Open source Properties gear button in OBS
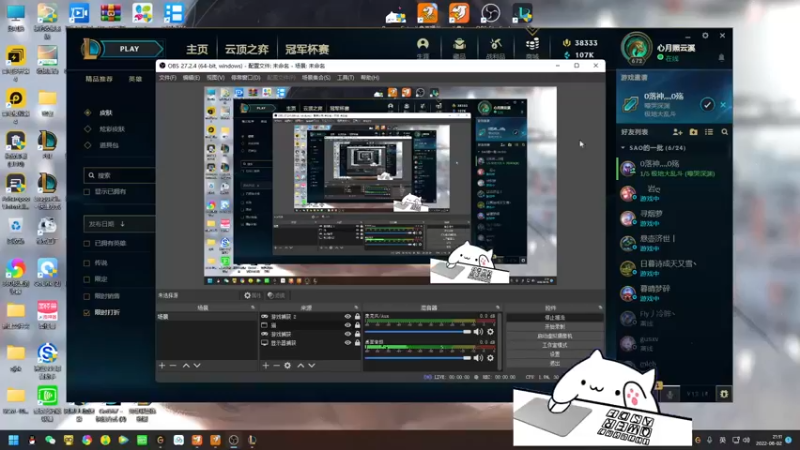This screenshot has height=450, width=800. (x=252, y=295)
